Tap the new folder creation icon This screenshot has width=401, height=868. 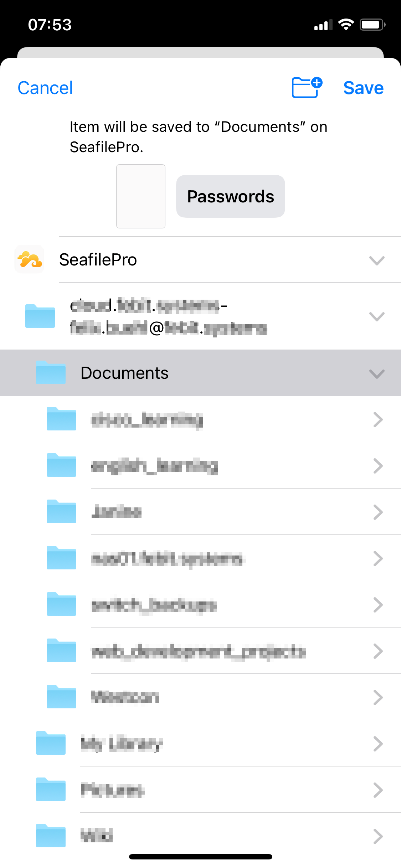click(307, 87)
